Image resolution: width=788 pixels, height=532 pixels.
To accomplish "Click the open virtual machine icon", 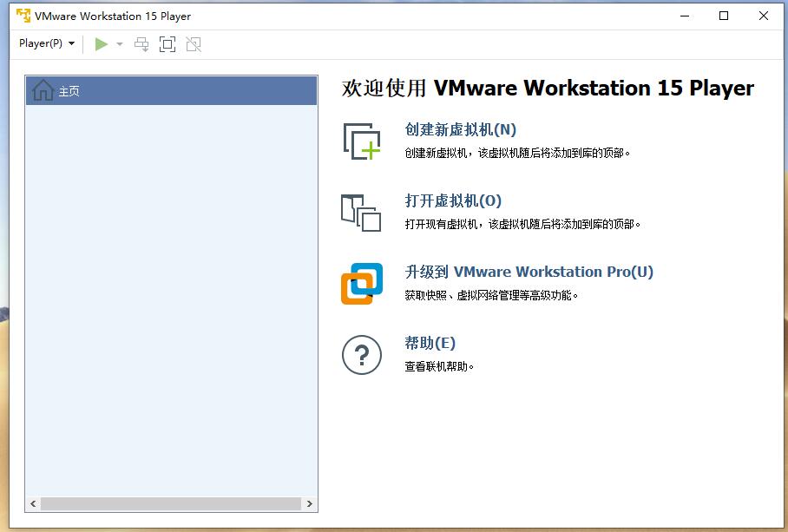I will point(361,213).
